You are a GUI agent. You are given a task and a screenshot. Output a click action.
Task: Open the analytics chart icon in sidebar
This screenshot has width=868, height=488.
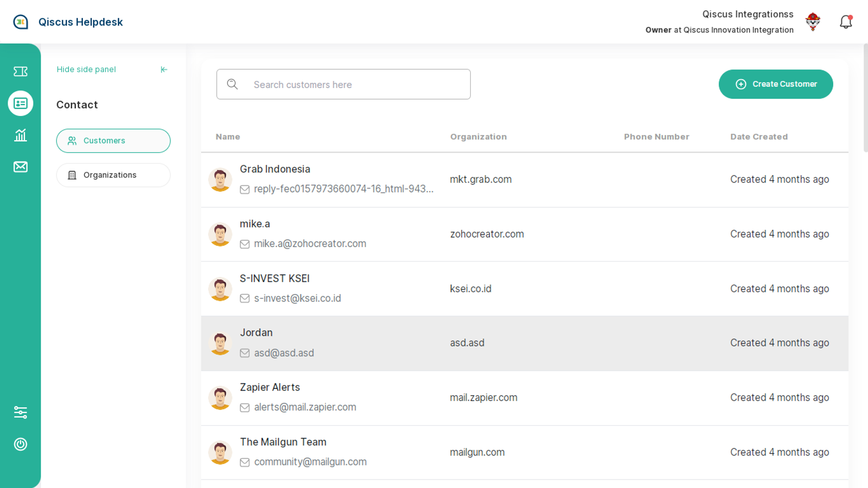coord(20,135)
